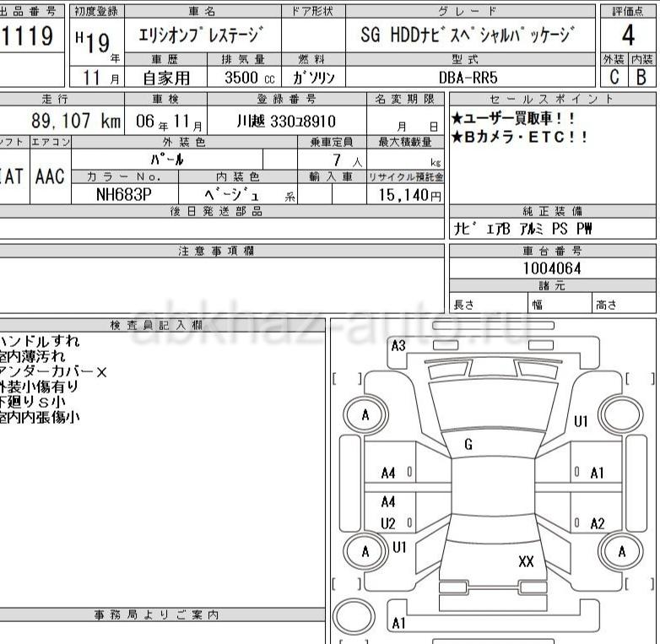Click the recycle deposit 15,140円

point(409,195)
